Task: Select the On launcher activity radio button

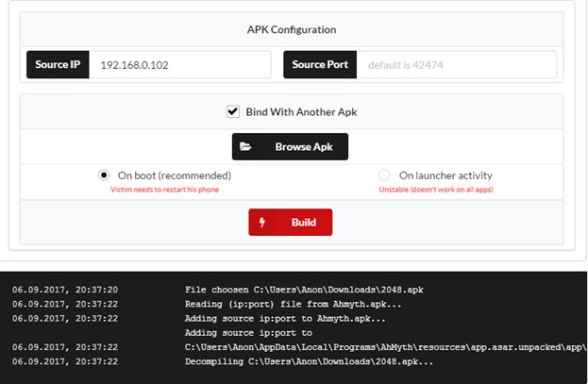Action: pos(384,175)
